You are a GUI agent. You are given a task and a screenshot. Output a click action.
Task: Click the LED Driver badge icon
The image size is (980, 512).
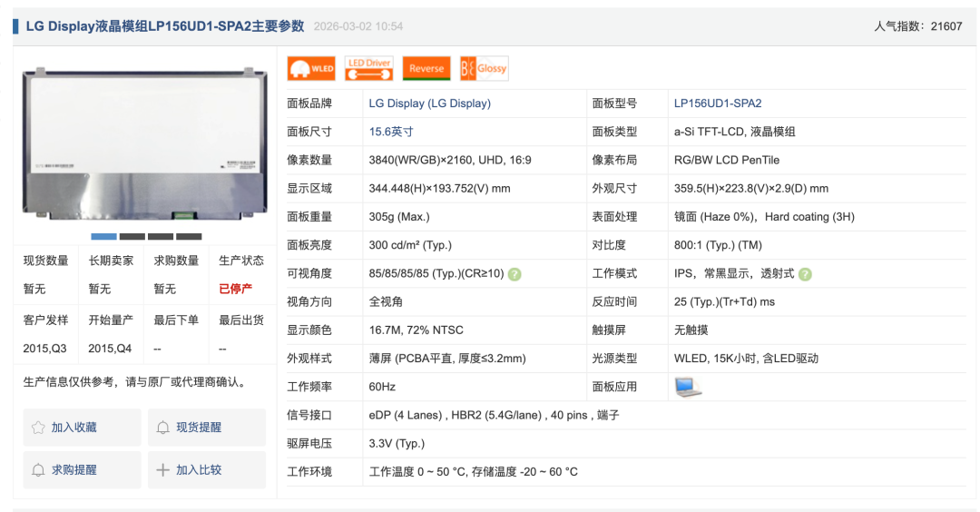pyautogui.click(x=368, y=69)
